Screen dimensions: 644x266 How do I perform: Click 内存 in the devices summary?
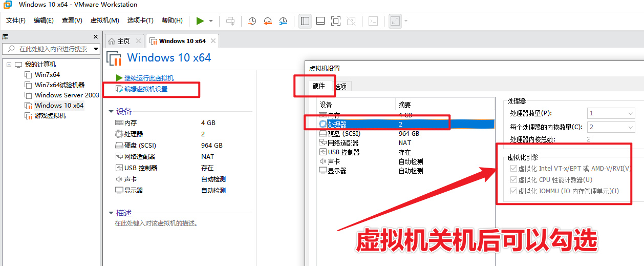pyautogui.click(x=131, y=123)
